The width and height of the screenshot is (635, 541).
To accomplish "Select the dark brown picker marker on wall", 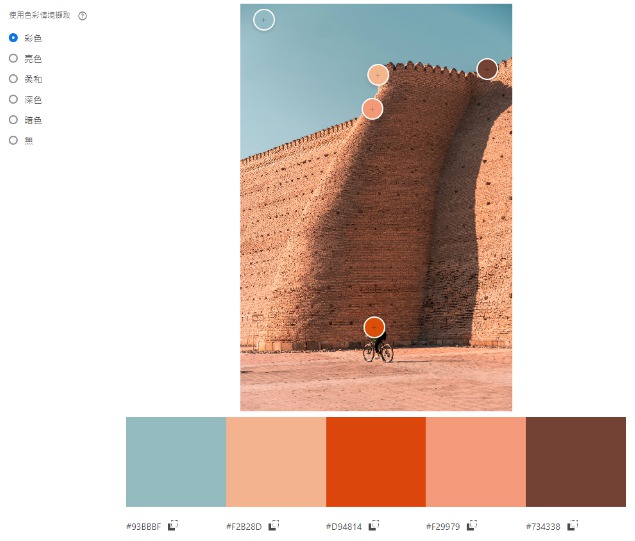I will [487, 69].
